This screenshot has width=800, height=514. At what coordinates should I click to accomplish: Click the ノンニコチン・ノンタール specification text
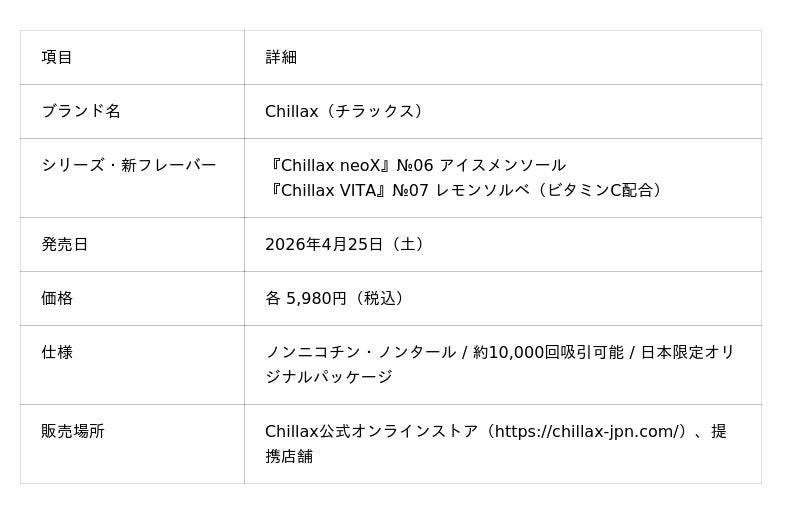360,352
